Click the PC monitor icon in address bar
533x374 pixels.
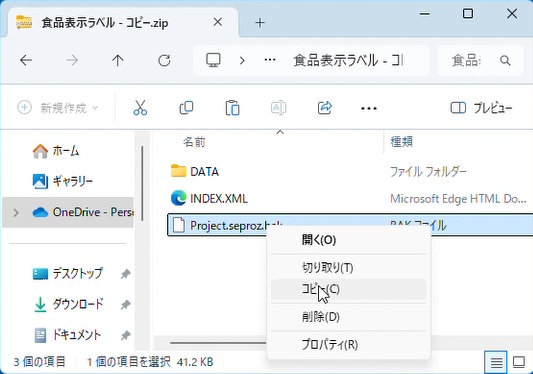(x=213, y=60)
